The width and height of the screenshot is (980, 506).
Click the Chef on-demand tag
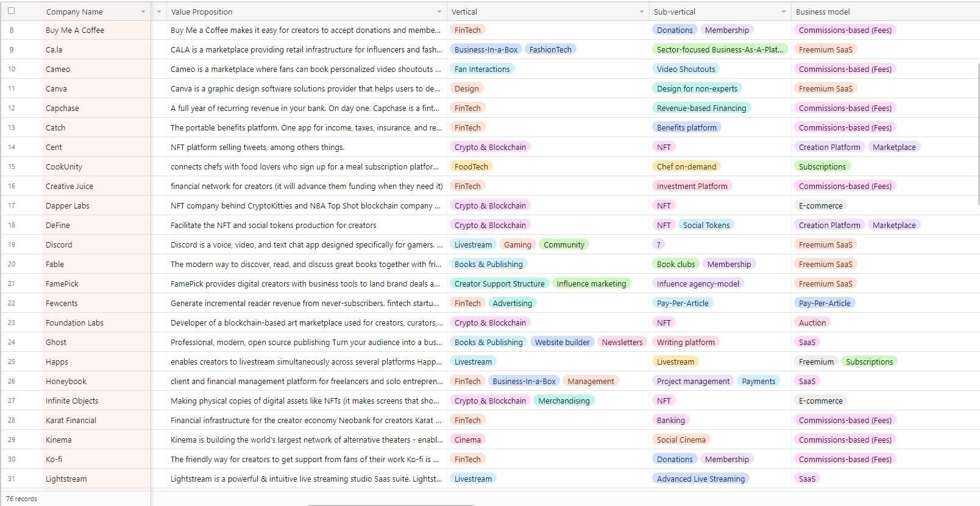(687, 166)
